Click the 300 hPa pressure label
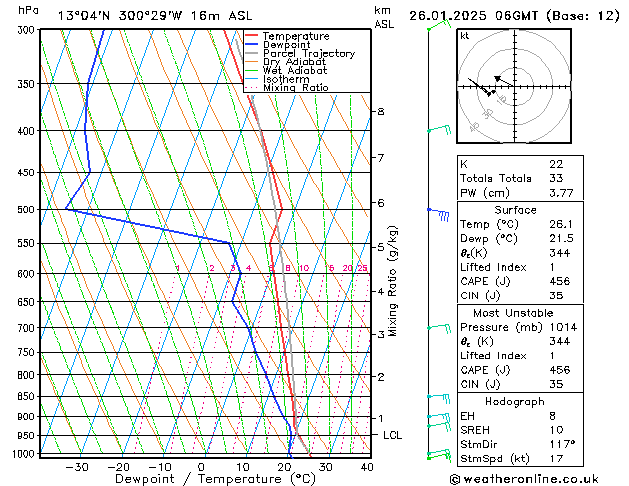Image resolution: width=629 pixels, height=486 pixels. (x=28, y=29)
